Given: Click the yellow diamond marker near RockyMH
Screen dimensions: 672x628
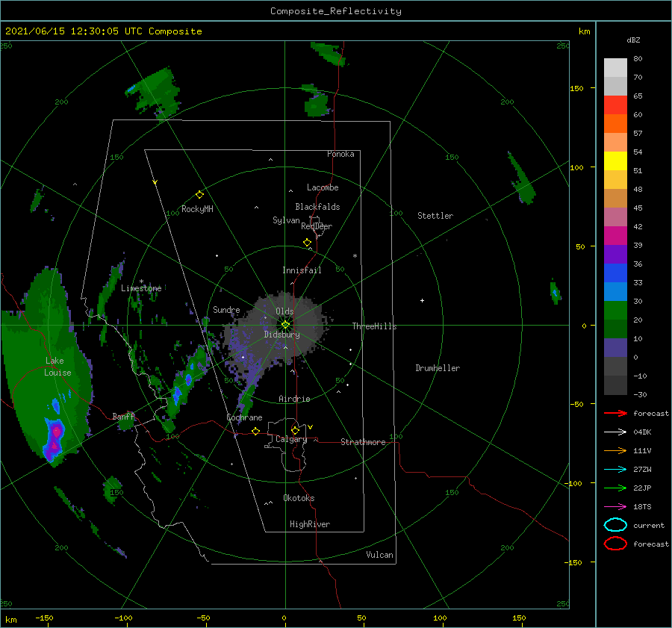Looking at the screenshot, I should (199, 195).
